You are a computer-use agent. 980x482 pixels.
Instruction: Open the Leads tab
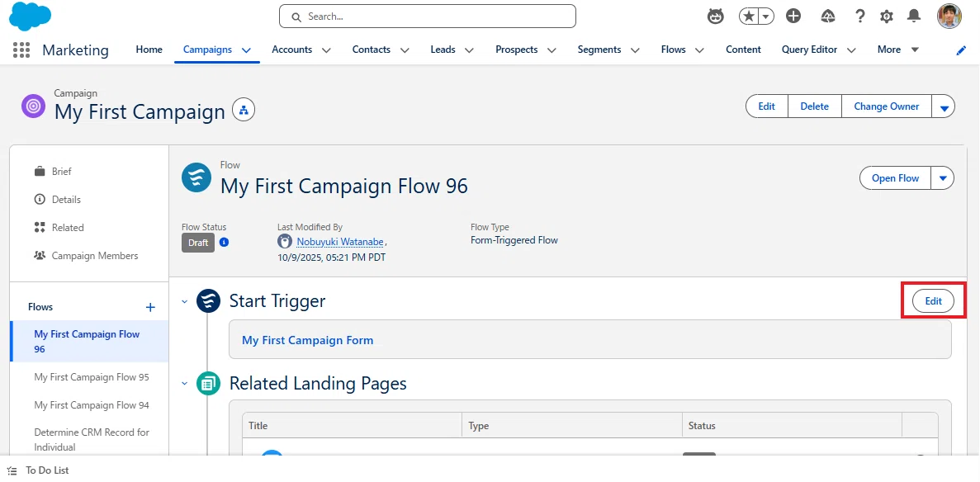[x=443, y=50]
